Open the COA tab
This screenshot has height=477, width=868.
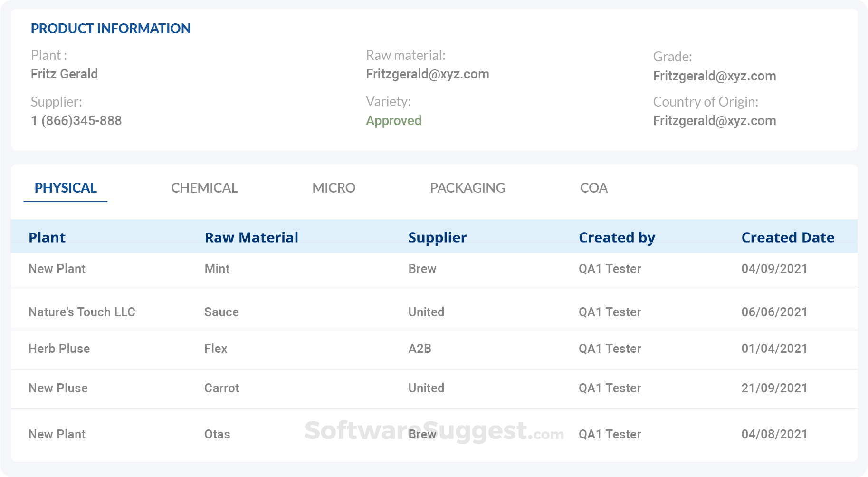click(593, 188)
